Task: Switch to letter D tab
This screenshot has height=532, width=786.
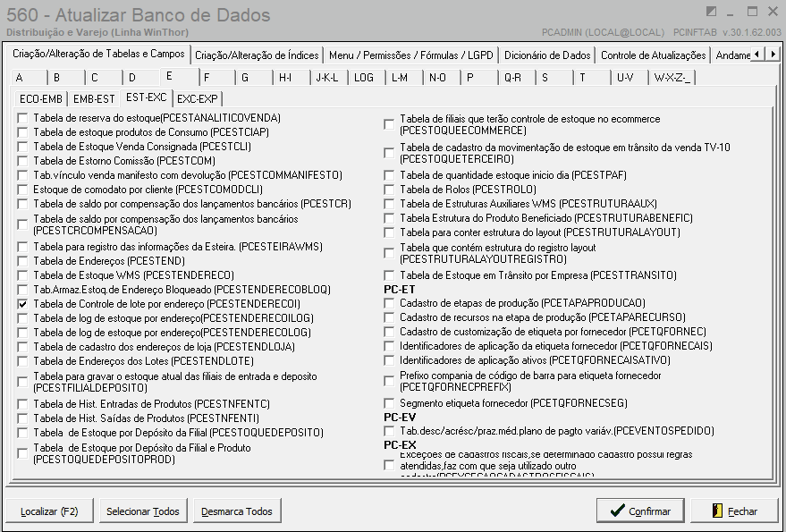Action: point(141,78)
